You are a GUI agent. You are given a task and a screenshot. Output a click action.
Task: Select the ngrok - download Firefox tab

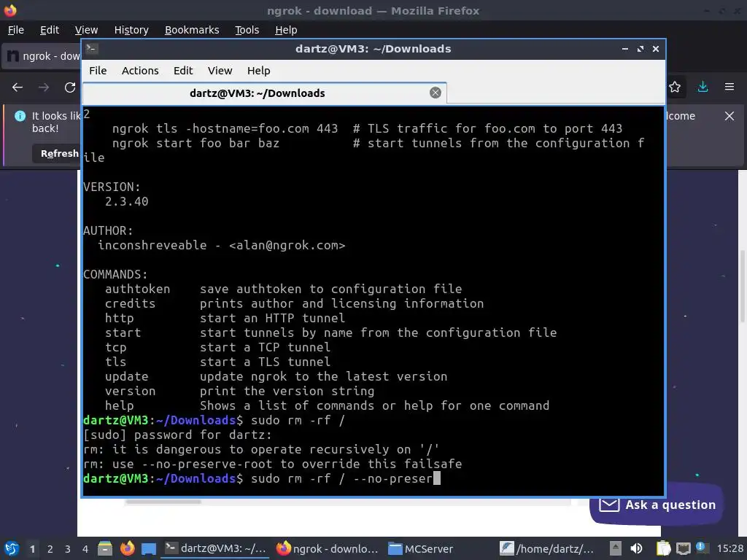[x=42, y=56]
